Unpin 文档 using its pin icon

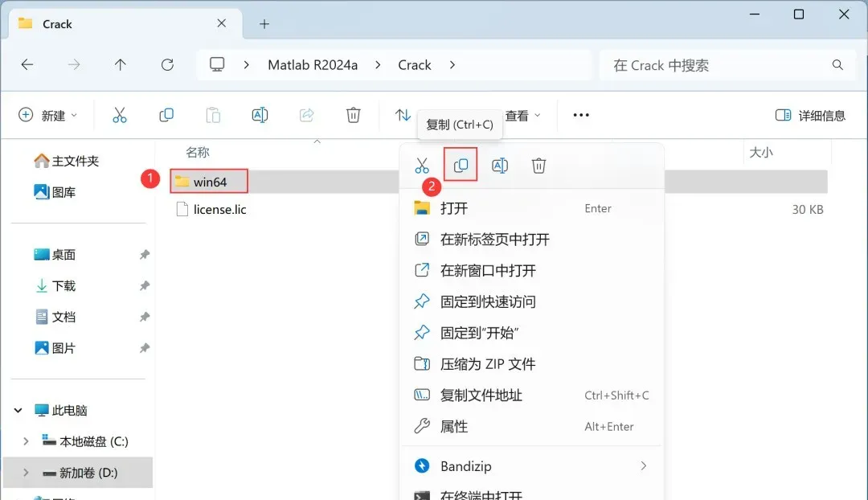[145, 317]
